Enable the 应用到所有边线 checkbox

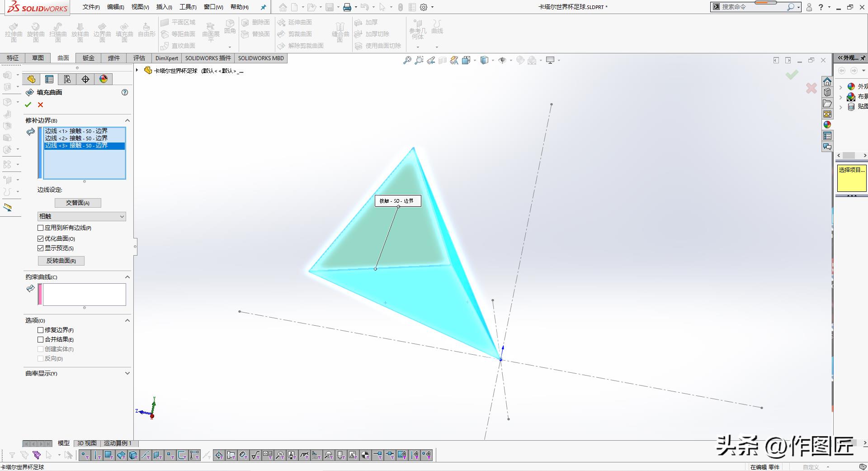tap(41, 228)
